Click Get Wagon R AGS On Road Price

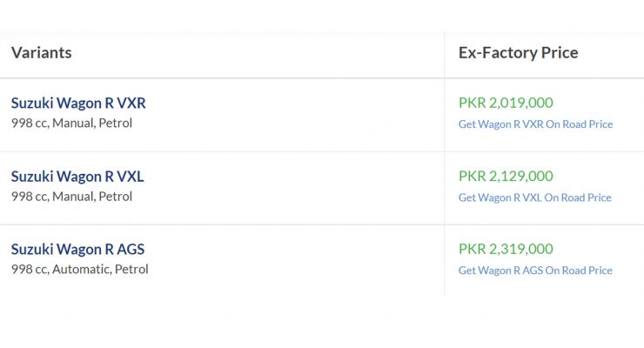point(535,270)
